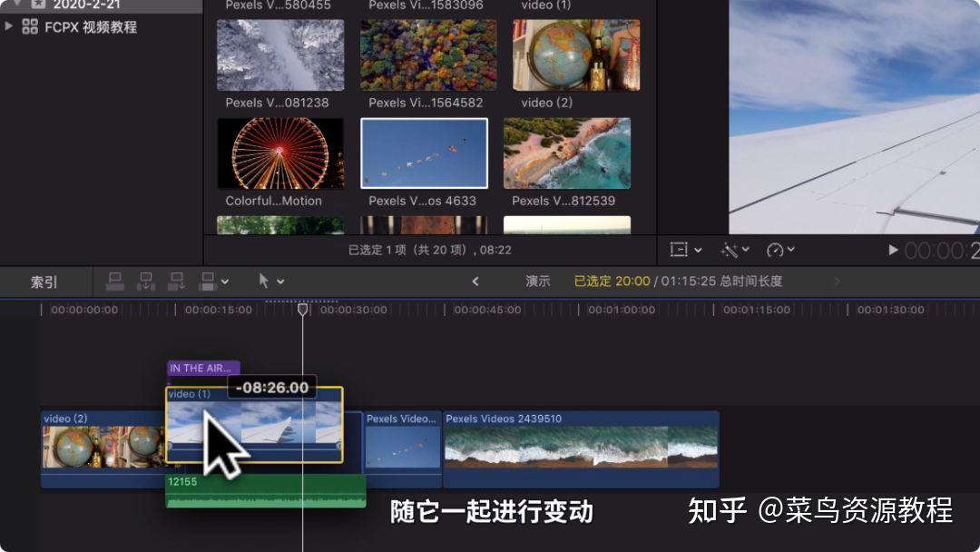The width and height of the screenshot is (980, 552).
Task: Click the Colorful...Motion clip name label
Action: point(274,202)
